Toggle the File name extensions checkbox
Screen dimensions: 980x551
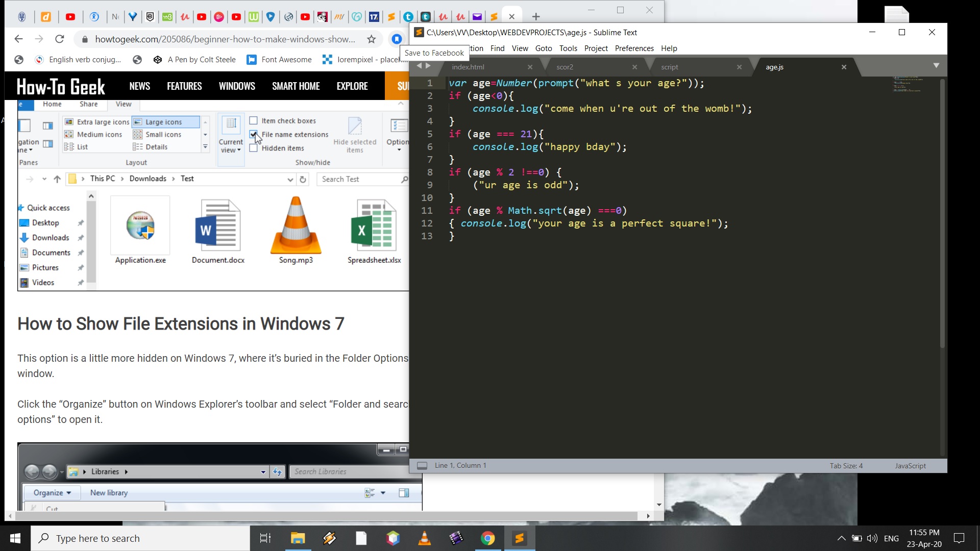253,134
